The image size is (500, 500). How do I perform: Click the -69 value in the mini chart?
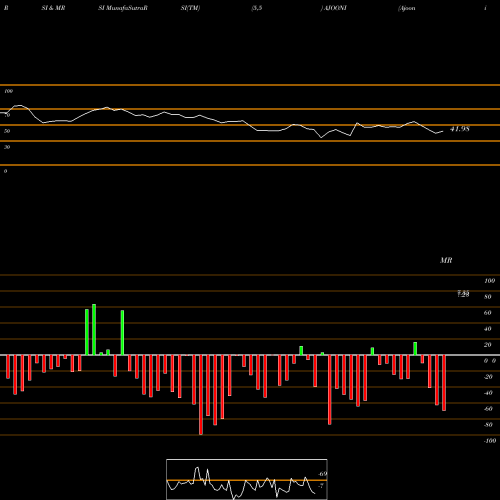pos(323,474)
